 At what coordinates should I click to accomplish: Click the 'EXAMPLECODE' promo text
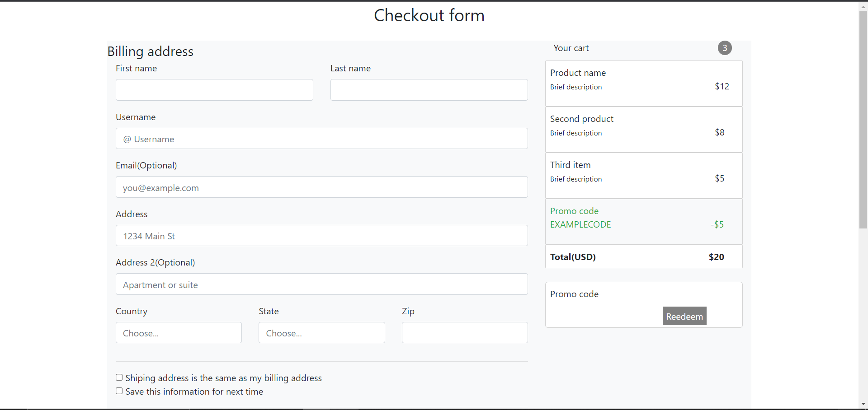click(580, 224)
